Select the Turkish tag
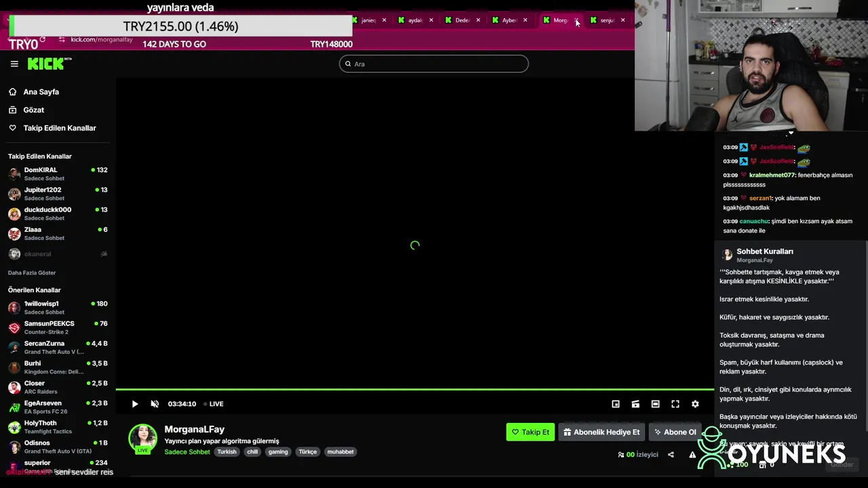The height and width of the screenshot is (488, 868). pos(226,452)
